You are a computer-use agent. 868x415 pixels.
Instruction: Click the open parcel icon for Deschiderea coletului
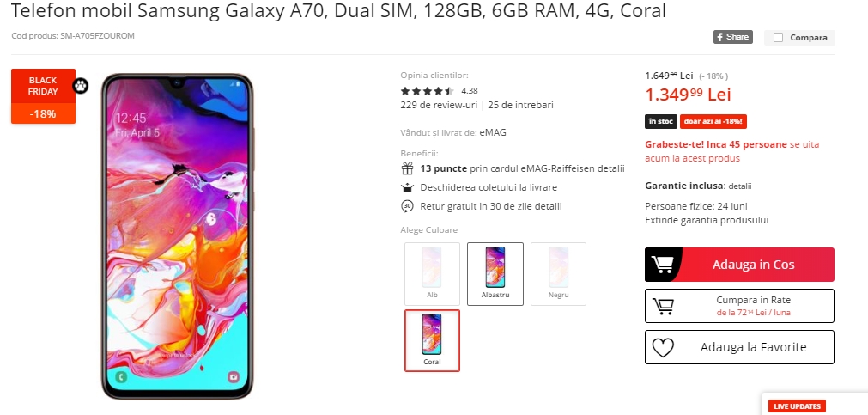pyautogui.click(x=408, y=187)
